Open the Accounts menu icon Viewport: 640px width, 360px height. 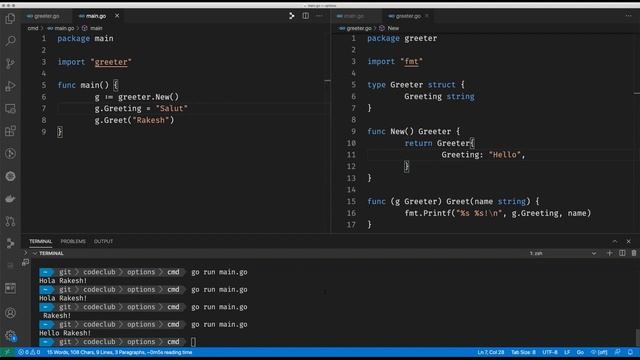pos(10,313)
